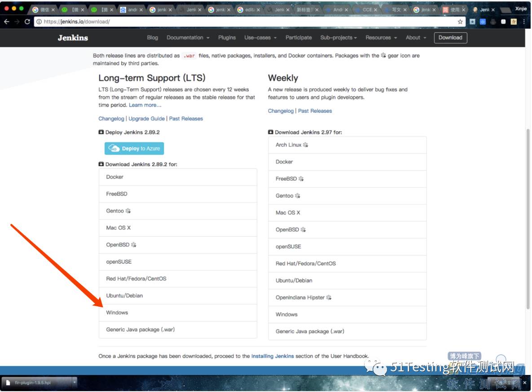
Task: Download Weekly Jenkins for Windows
Action: tap(347, 315)
